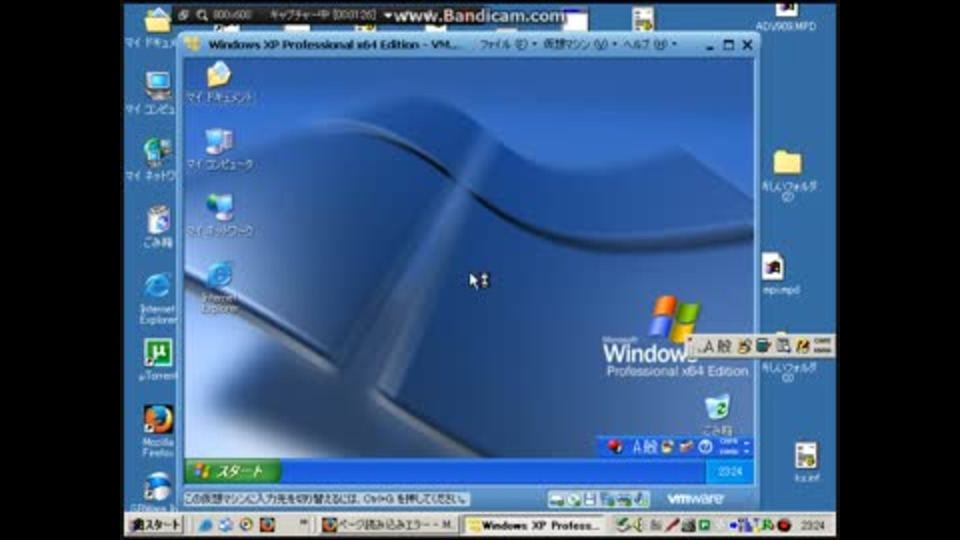The image size is (960, 540).
Task: Open IME Pad on host floating IME bar
Action: 744,347
